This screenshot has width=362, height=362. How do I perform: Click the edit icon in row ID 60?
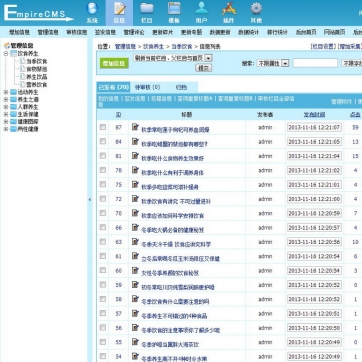(135, 270)
